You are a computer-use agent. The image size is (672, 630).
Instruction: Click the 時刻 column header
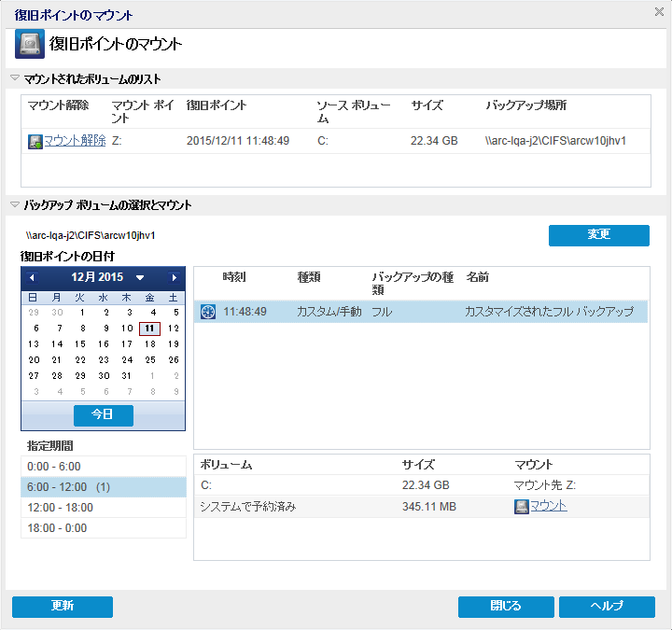[234, 277]
